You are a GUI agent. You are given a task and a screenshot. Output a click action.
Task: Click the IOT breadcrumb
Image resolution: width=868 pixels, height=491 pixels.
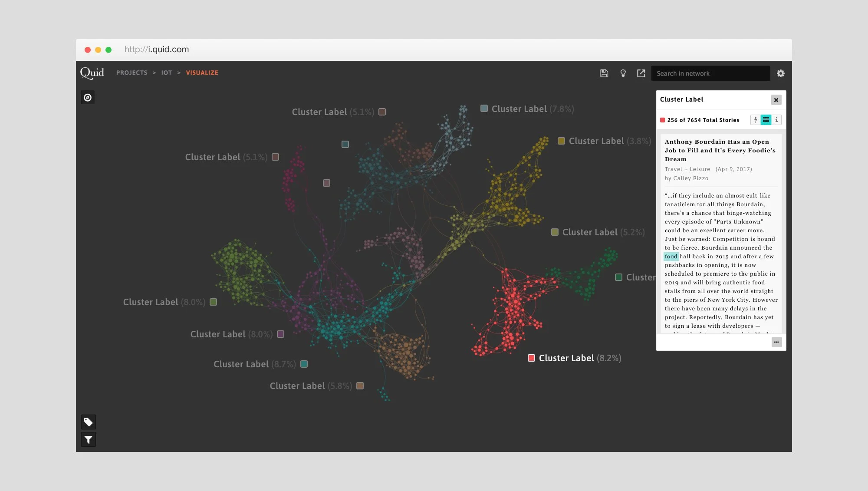[x=167, y=73]
